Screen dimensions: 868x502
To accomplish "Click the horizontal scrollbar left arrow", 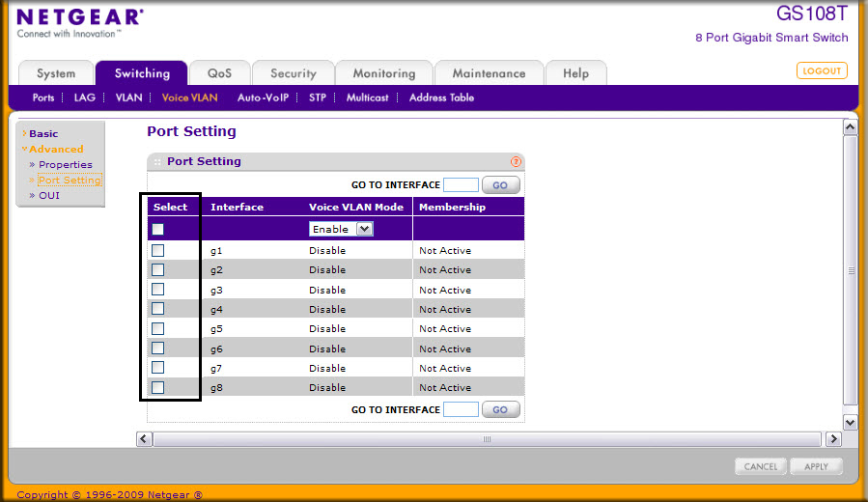I will (x=144, y=439).
